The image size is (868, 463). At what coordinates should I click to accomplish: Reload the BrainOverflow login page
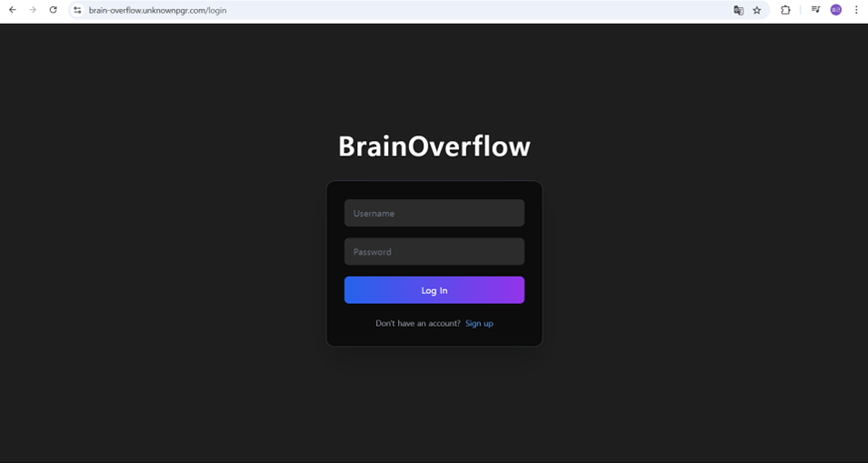point(53,10)
